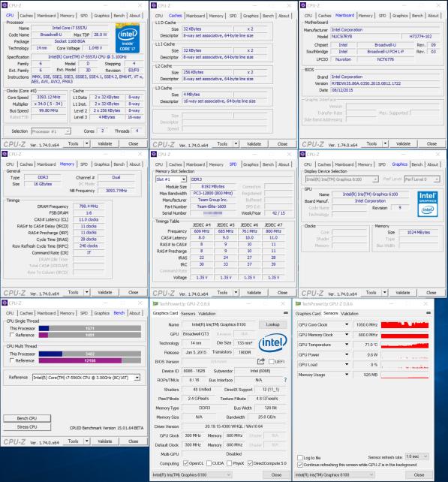Image resolution: width=448 pixels, height=482 pixels.
Task: Open the About tab in the Mainboard window
Action: tap(433, 15)
